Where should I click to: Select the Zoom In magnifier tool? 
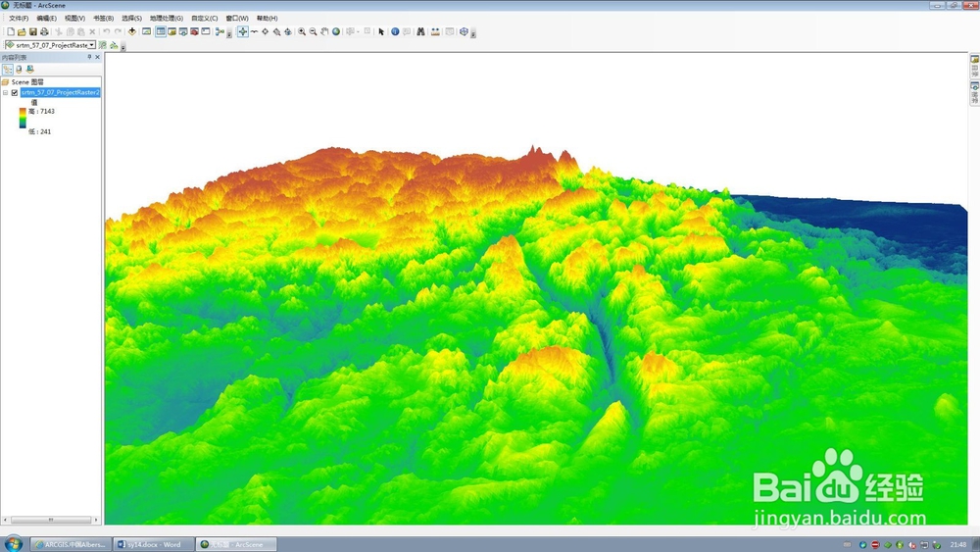(301, 31)
